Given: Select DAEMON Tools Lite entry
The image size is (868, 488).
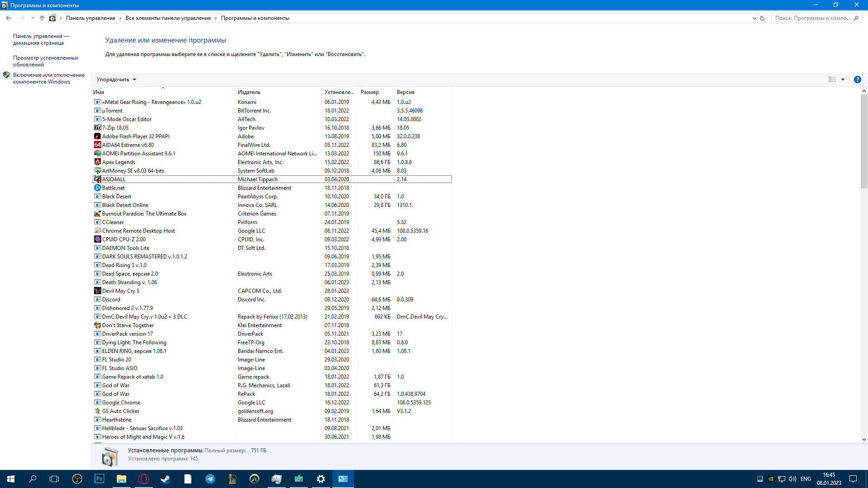Looking at the screenshot, I should 272,248.
